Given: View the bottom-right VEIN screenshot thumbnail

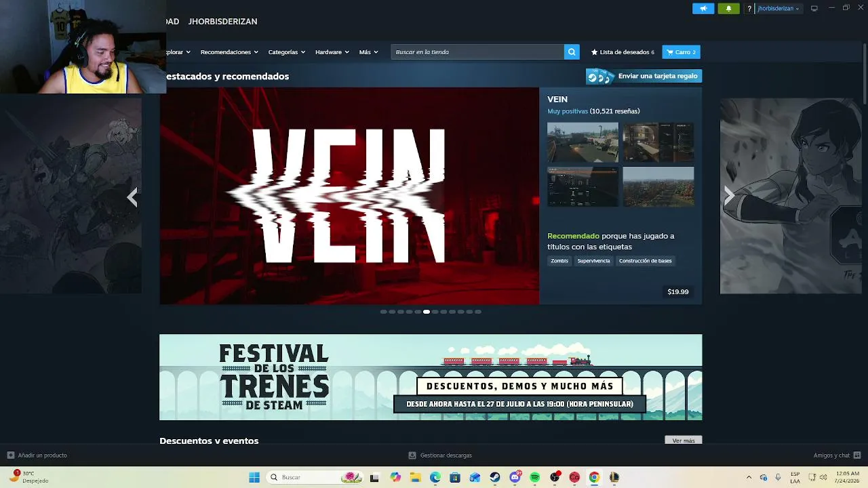Looking at the screenshot, I should [658, 187].
